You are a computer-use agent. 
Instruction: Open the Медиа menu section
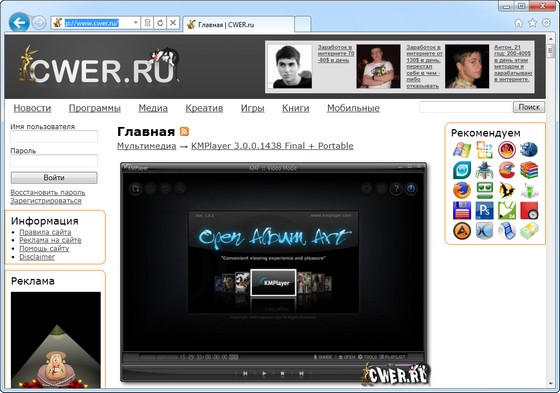point(153,108)
